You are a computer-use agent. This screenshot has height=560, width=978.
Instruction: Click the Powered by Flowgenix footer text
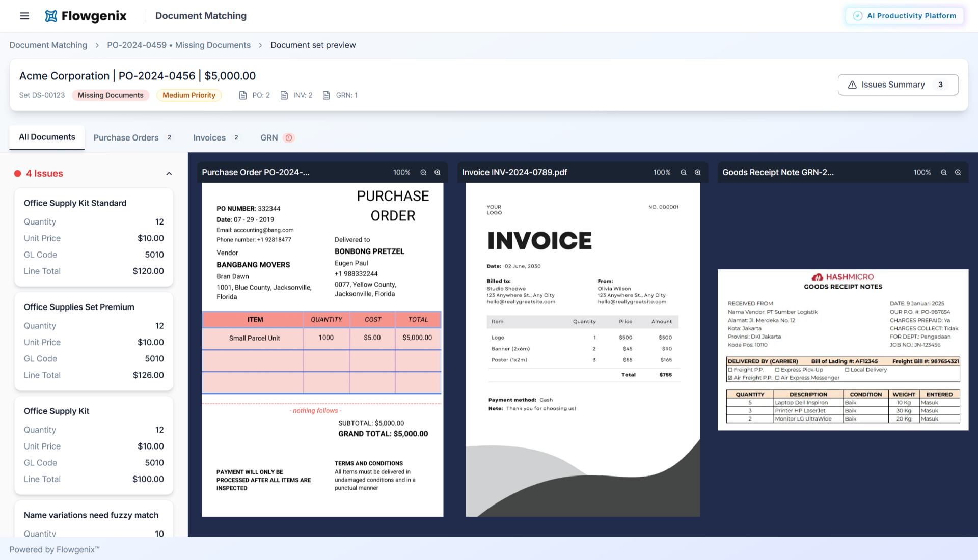point(55,549)
